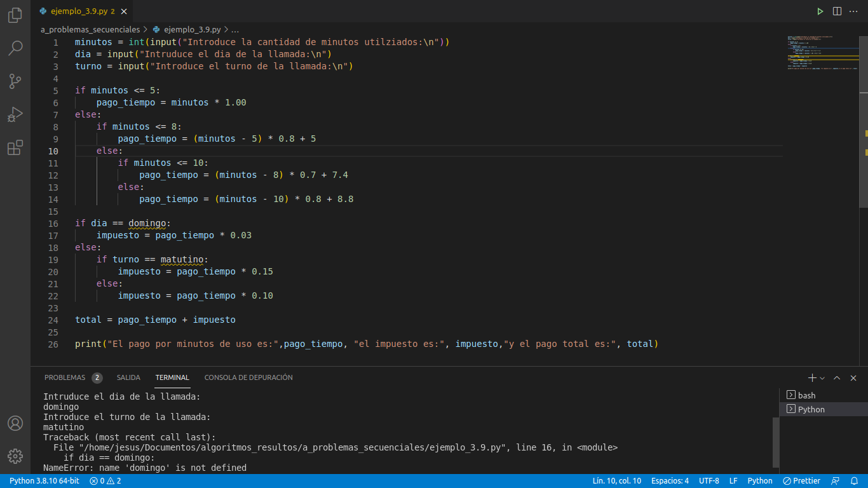Viewport: 868px width, 488px height.
Task: Open the Extensions view
Action: (15, 147)
